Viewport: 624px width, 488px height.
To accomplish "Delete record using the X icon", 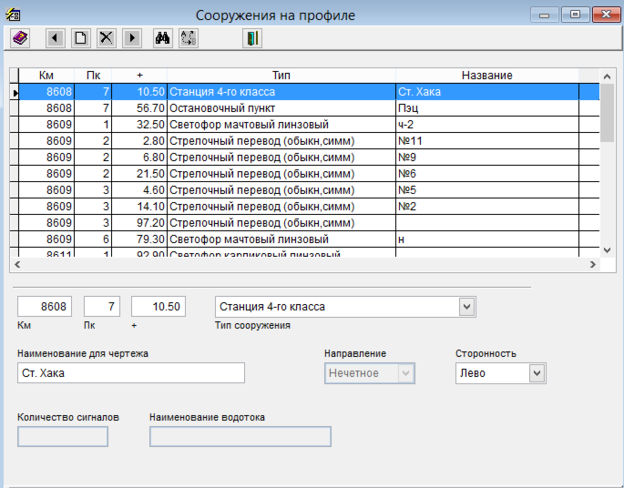I will point(105,38).
